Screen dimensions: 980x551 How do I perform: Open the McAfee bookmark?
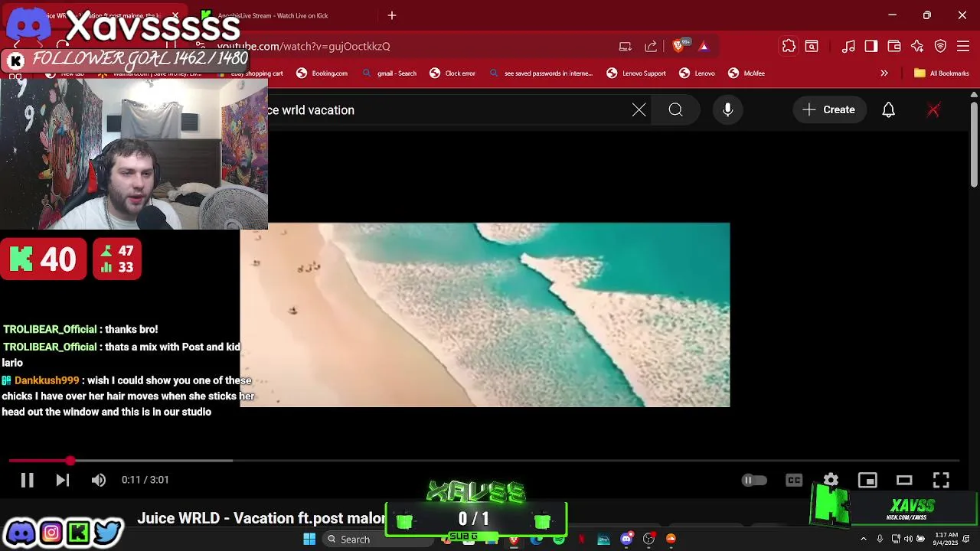(x=746, y=73)
